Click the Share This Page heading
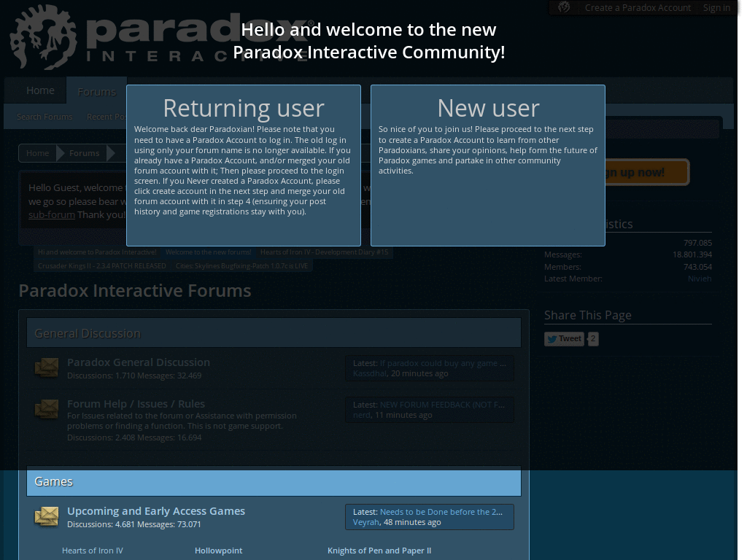747x560 pixels. tap(588, 315)
